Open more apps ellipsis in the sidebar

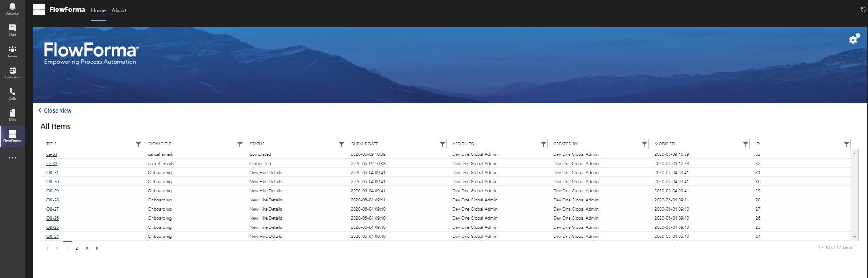[12, 158]
